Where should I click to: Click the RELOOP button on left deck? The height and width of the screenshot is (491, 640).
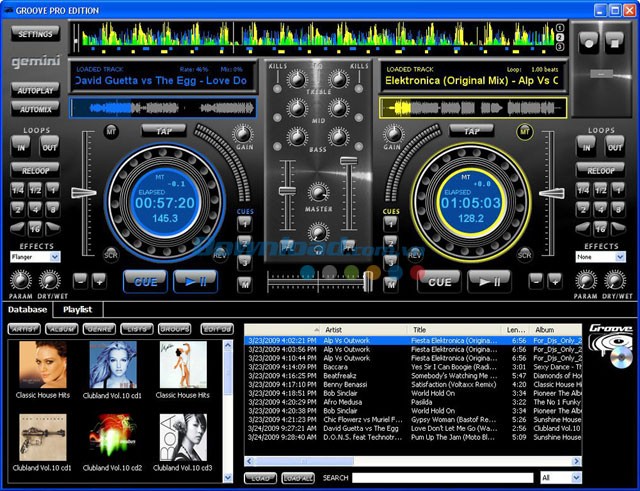36,170
